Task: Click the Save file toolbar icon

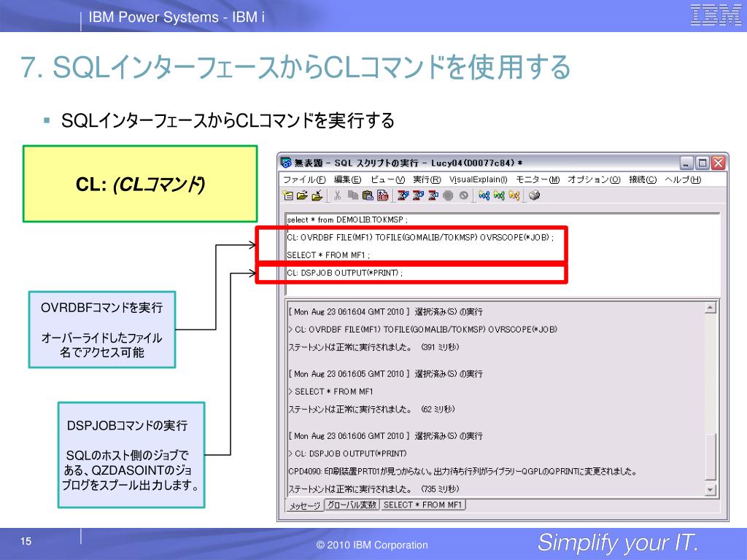Action: tap(317, 195)
